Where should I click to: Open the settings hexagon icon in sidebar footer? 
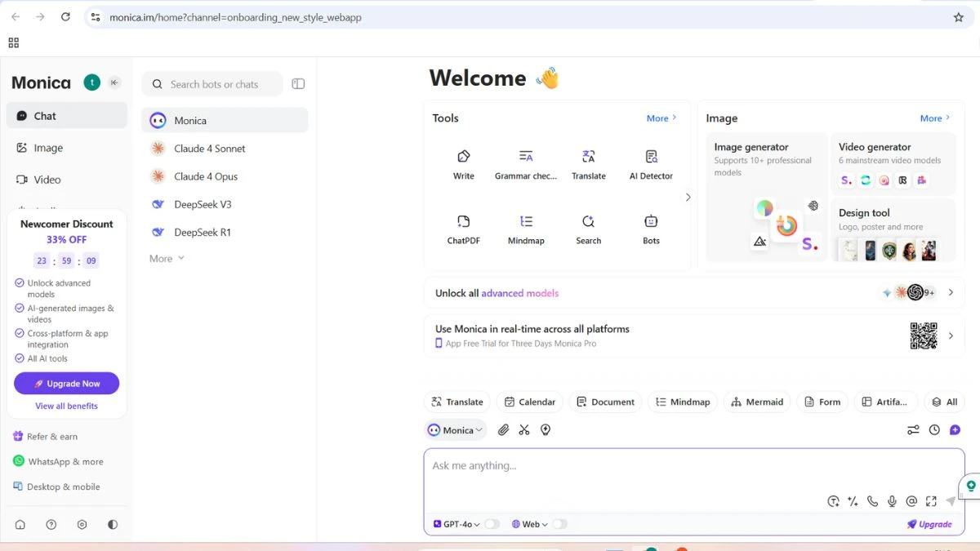point(82,525)
